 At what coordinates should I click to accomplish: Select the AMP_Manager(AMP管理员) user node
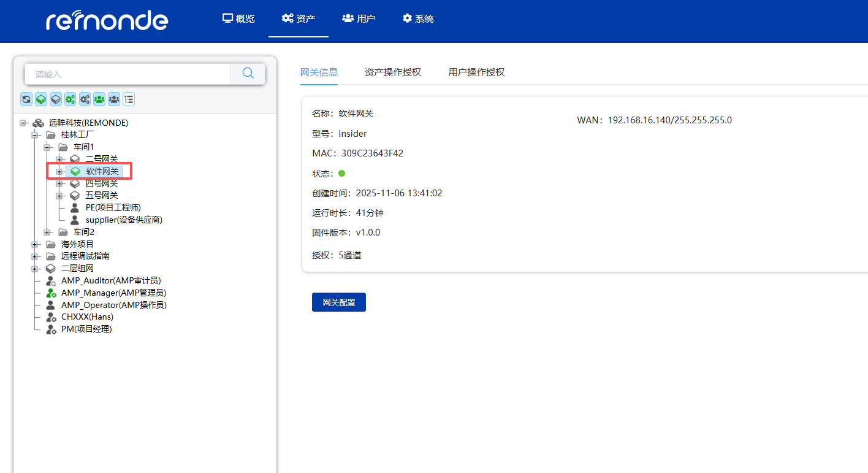[113, 293]
